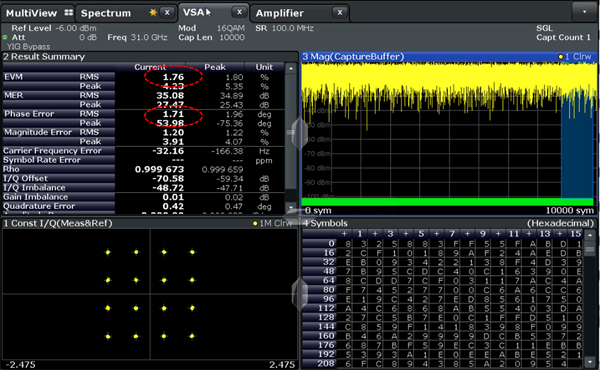Switch to the Amplifier tab
Screen dimensions: 600x370
(280, 13)
